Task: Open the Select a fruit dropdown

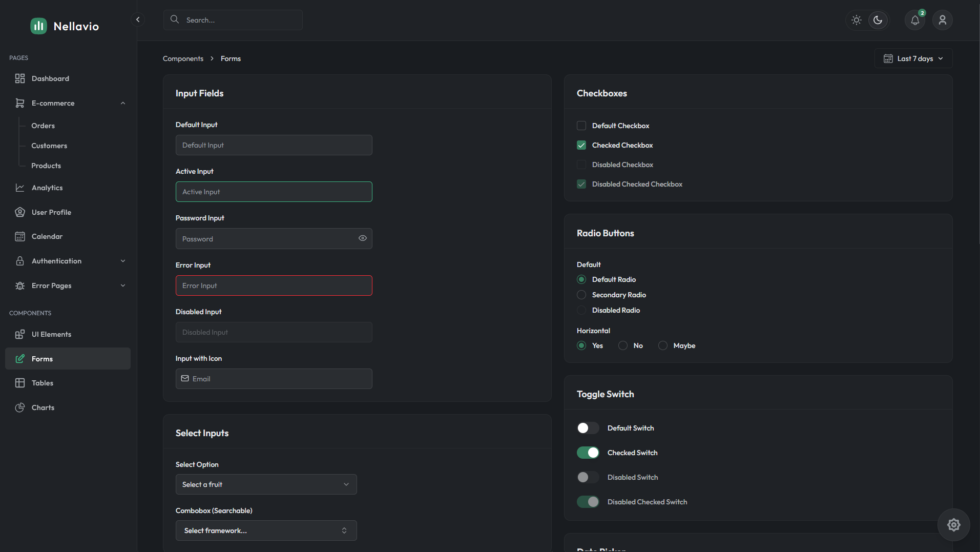Action: pyautogui.click(x=266, y=484)
